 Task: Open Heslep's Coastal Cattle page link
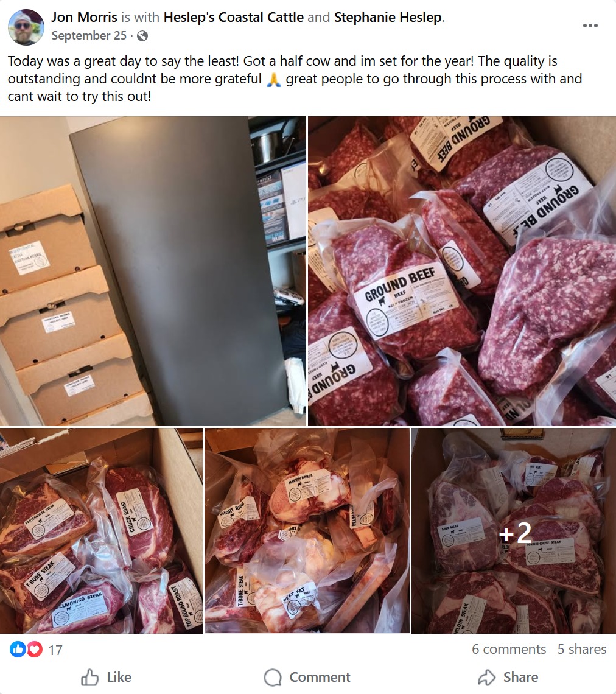tap(234, 17)
